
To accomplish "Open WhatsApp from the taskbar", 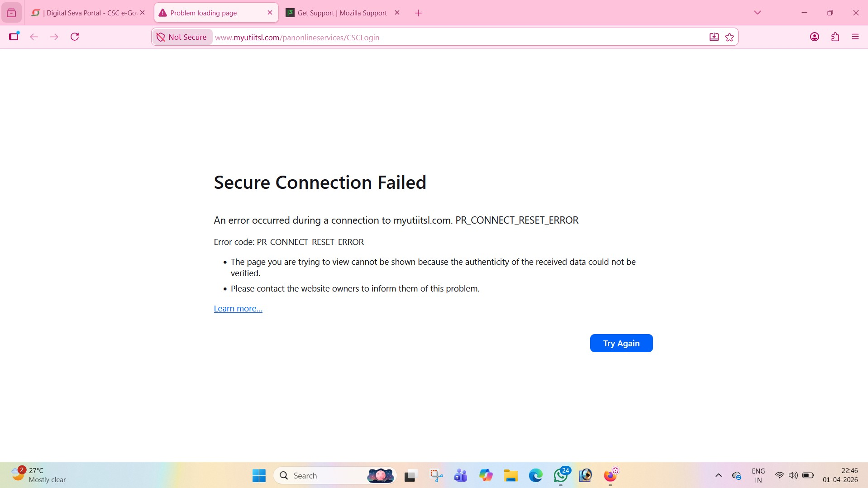I will [x=560, y=476].
